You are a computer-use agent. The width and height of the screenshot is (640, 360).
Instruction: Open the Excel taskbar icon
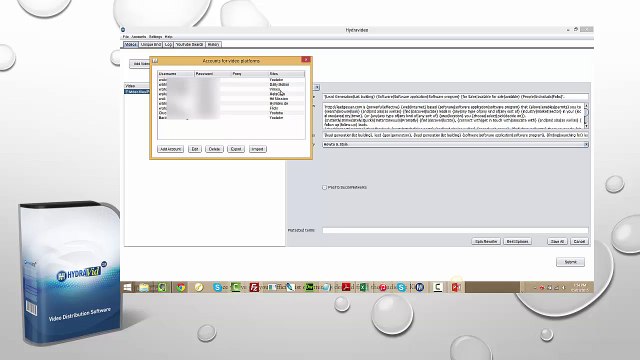click(x=363, y=287)
